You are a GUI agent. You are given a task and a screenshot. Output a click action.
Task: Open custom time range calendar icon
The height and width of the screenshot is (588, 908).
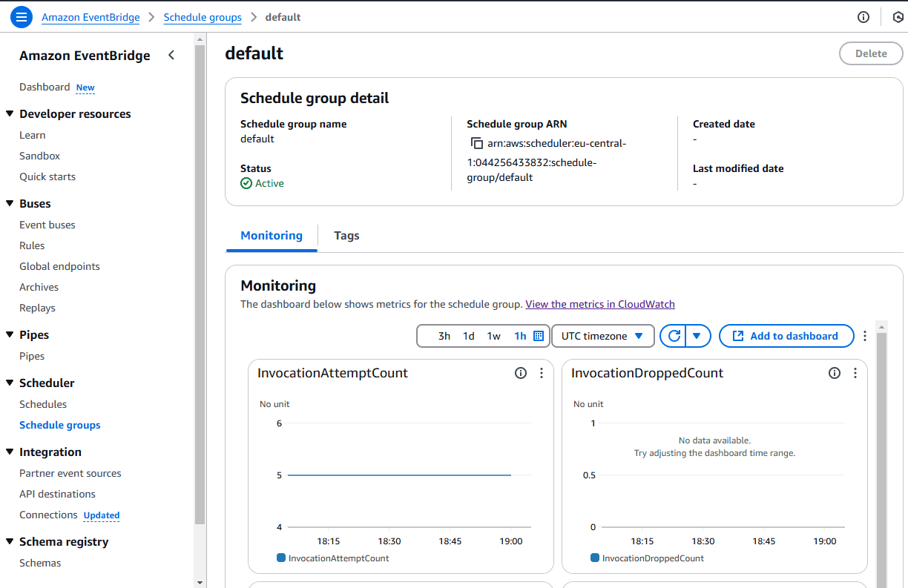tap(539, 336)
